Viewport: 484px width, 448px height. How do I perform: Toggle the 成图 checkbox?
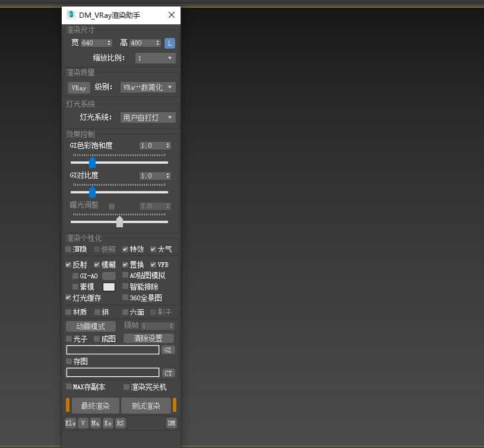97,339
